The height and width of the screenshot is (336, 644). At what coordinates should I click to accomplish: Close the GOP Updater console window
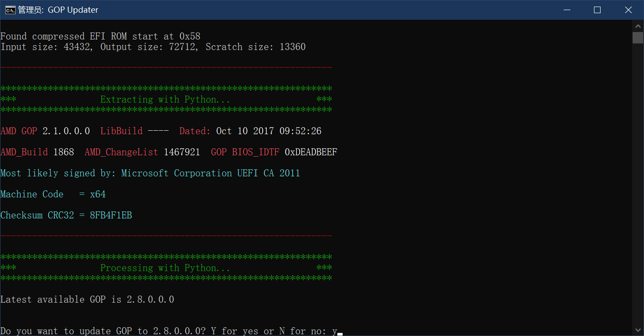tap(628, 10)
